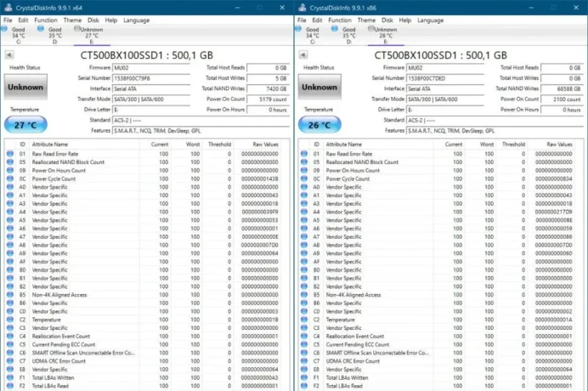Select Unknown 27 °C disk E in x64 window
This screenshot has height=391, width=588.
(90, 35)
